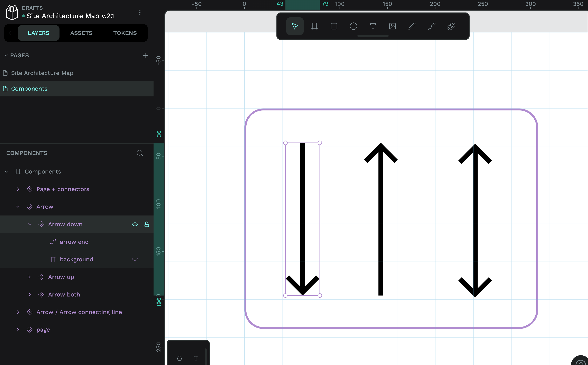Select the Image insert tool
Image resolution: width=588 pixels, height=365 pixels.
[x=392, y=26]
